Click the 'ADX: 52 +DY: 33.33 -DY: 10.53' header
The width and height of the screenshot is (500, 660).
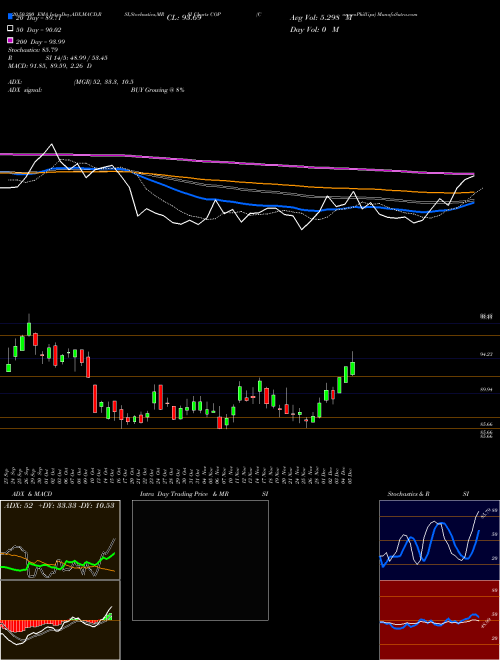pos(59,505)
